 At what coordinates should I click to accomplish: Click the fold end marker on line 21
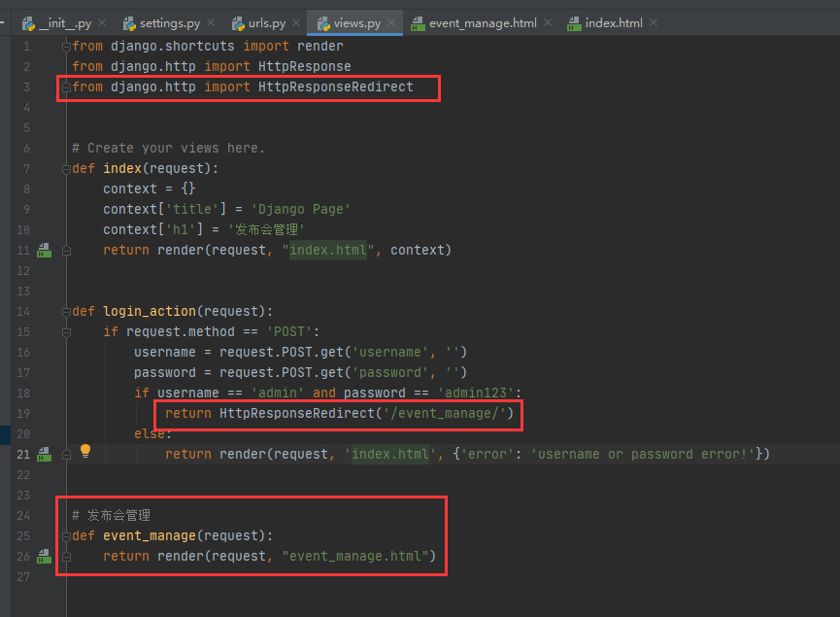(x=66, y=455)
